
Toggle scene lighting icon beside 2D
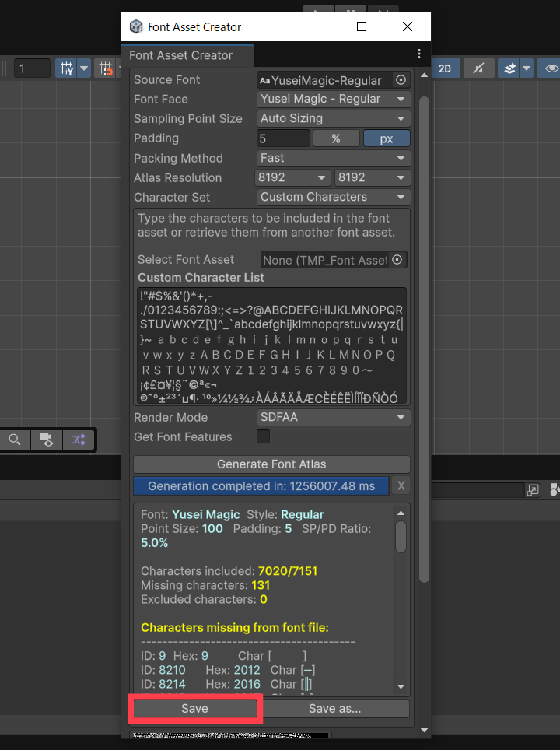(x=478, y=69)
